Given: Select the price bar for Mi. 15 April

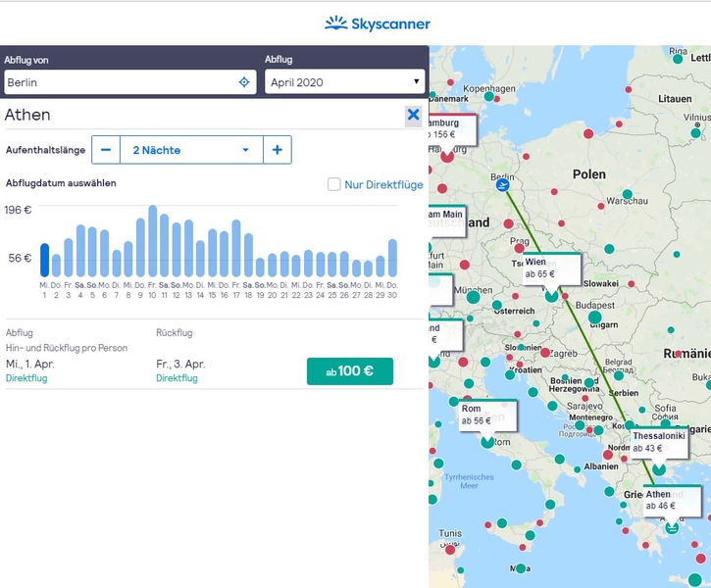Looking at the screenshot, I should [212, 253].
